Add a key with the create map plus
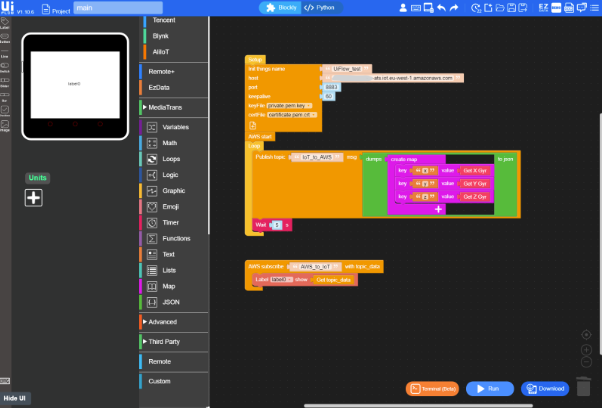602x408 pixels. pos(438,209)
